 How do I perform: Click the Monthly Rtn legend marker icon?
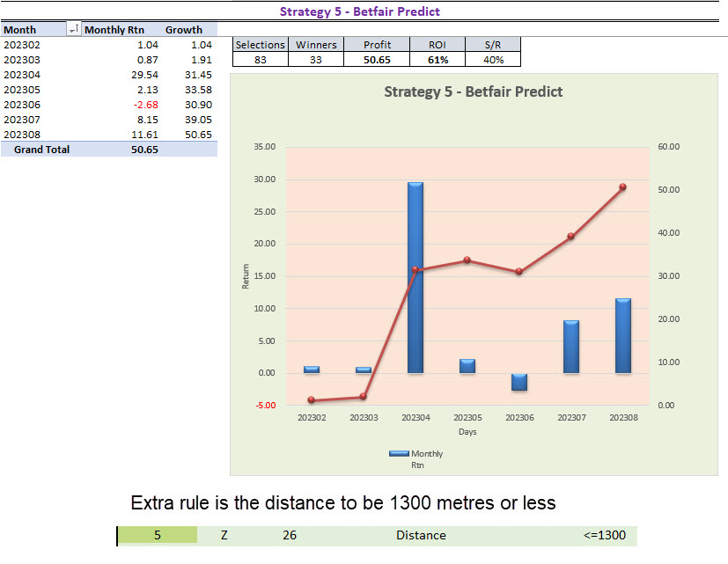(x=399, y=454)
